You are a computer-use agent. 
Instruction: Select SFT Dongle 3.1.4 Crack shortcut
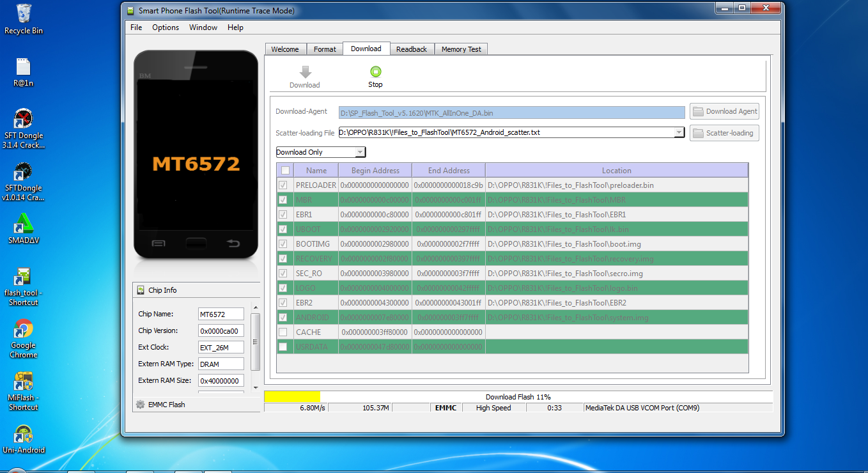[x=24, y=128]
